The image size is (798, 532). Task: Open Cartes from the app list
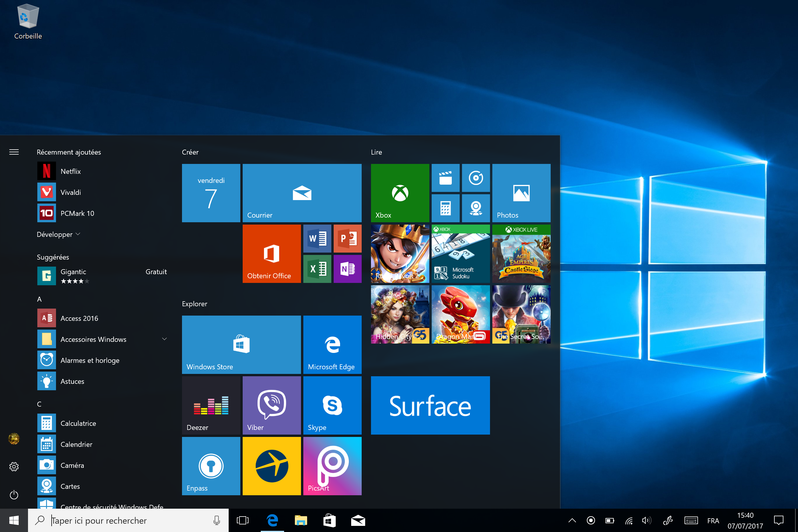click(102, 487)
